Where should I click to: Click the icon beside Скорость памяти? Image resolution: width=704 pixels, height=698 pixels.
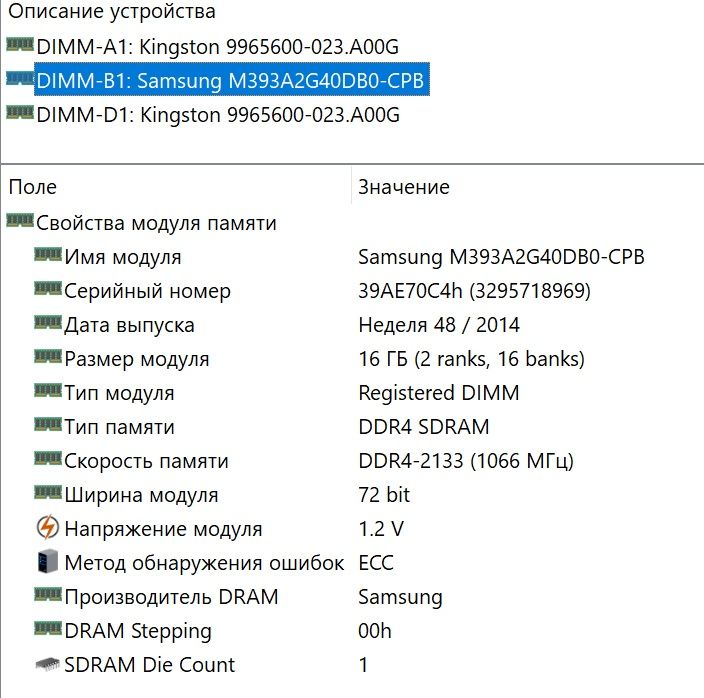point(48,458)
